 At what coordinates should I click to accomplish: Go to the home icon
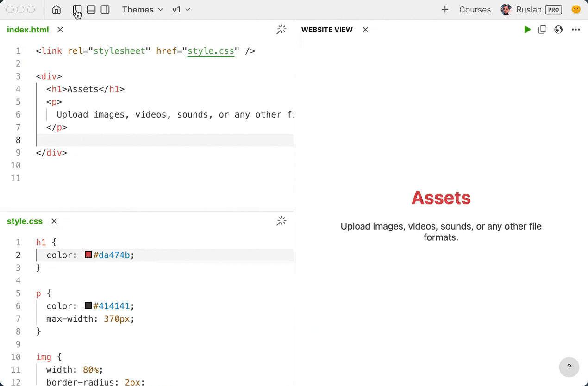tap(56, 10)
